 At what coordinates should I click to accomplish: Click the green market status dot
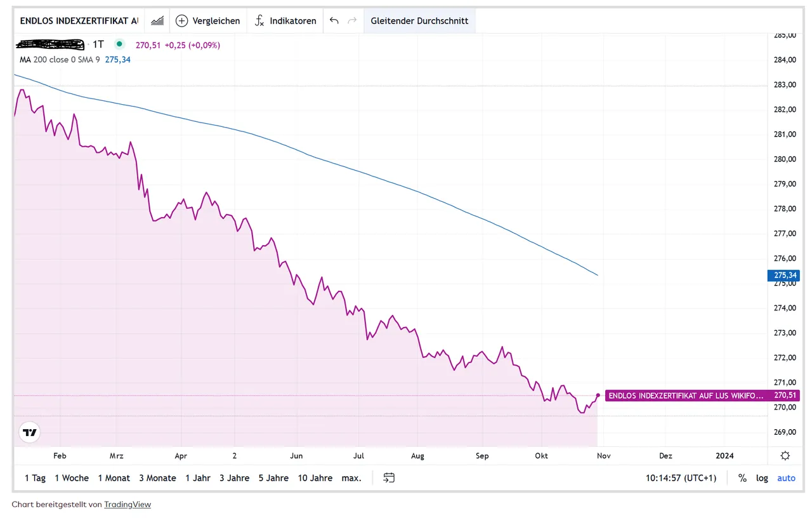click(x=119, y=44)
